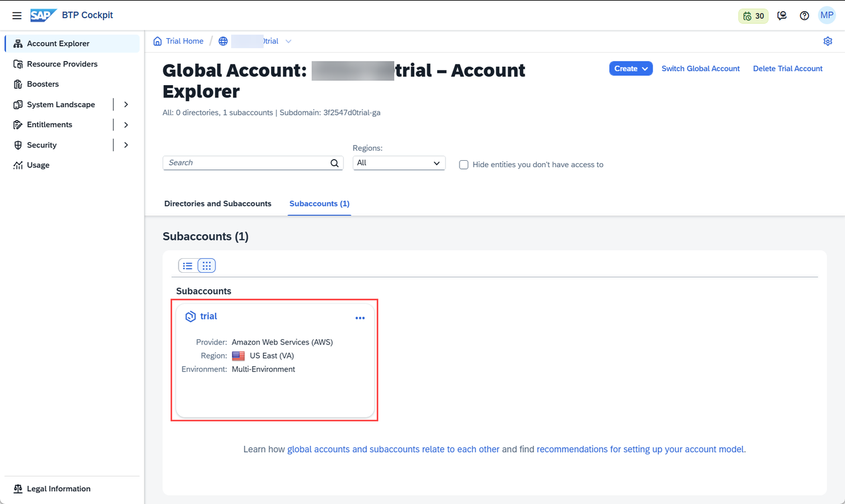Open the hamburger navigation menu icon
The height and width of the screenshot is (504, 845).
[x=17, y=15]
